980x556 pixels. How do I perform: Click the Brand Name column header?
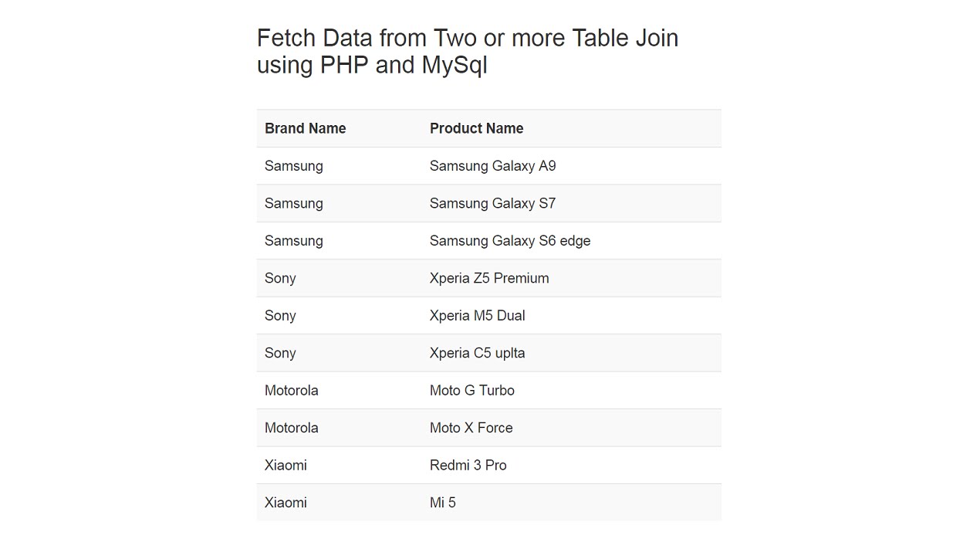coord(305,128)
